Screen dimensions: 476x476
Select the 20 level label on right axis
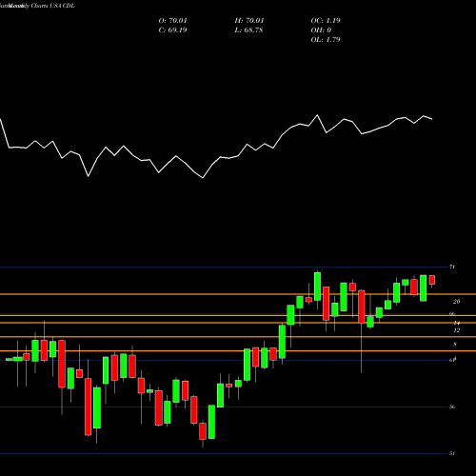click(456, 302)
